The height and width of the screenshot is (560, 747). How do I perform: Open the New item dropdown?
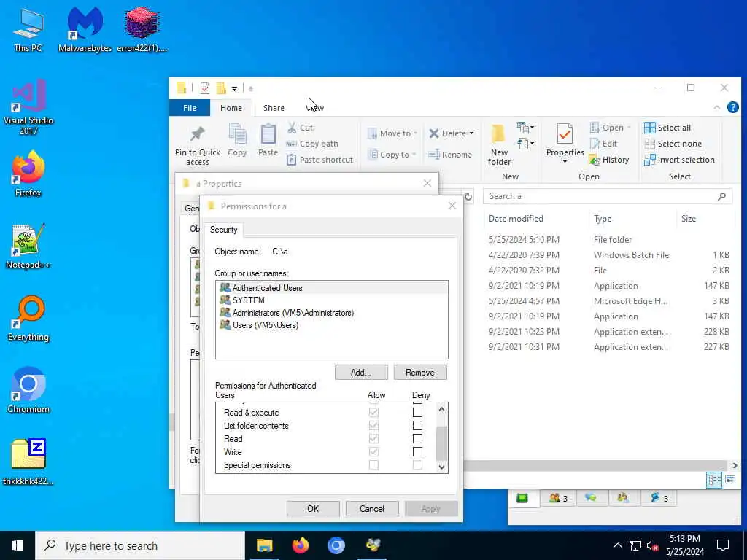click(x=525, y=127)
